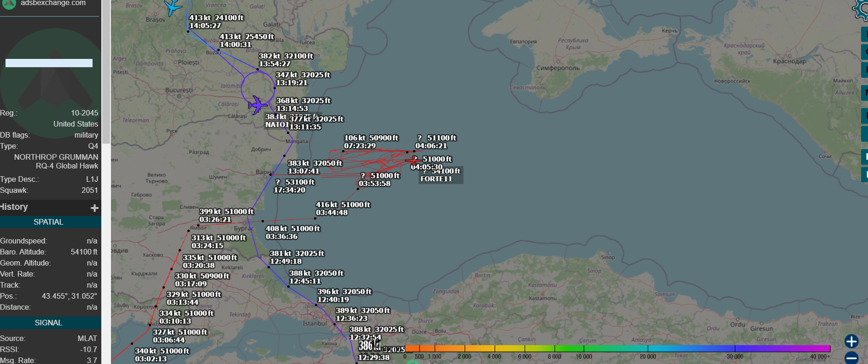Image resolution: width=868 pixels, height=364 pixels.
Task: Zoom out with the minus button
Action: (851, 357)
